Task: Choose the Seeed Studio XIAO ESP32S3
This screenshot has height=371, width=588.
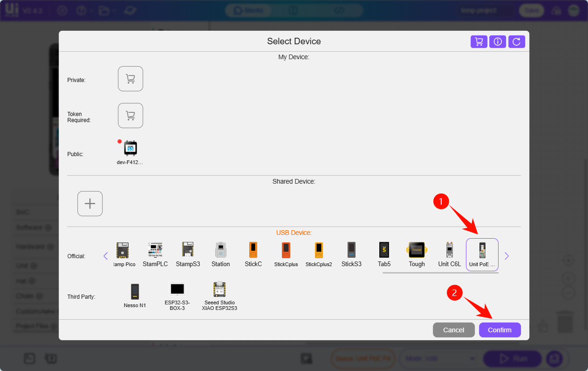Action: pos(219,295)
